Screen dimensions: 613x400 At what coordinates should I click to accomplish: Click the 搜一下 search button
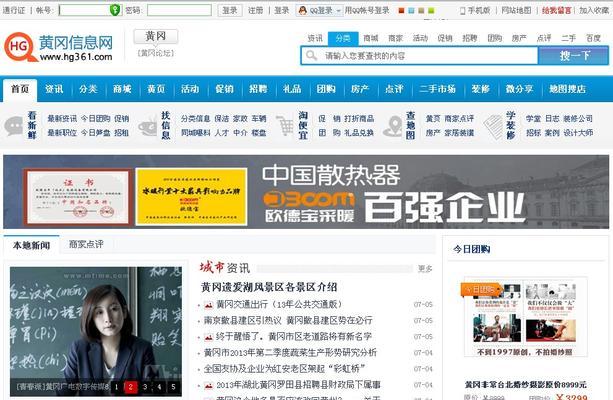pos(574,56)
